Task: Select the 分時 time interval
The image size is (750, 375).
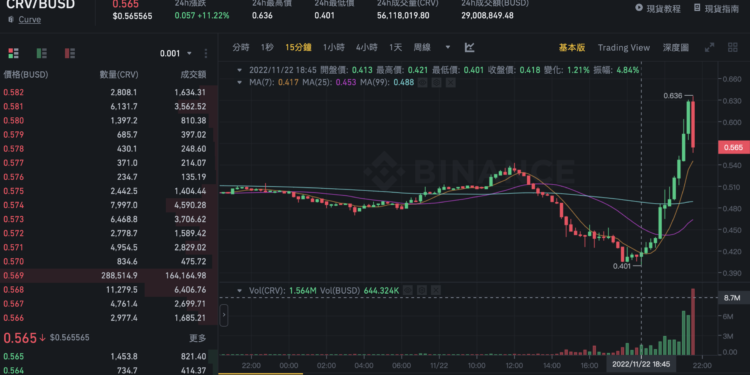Action: point(241,47)
